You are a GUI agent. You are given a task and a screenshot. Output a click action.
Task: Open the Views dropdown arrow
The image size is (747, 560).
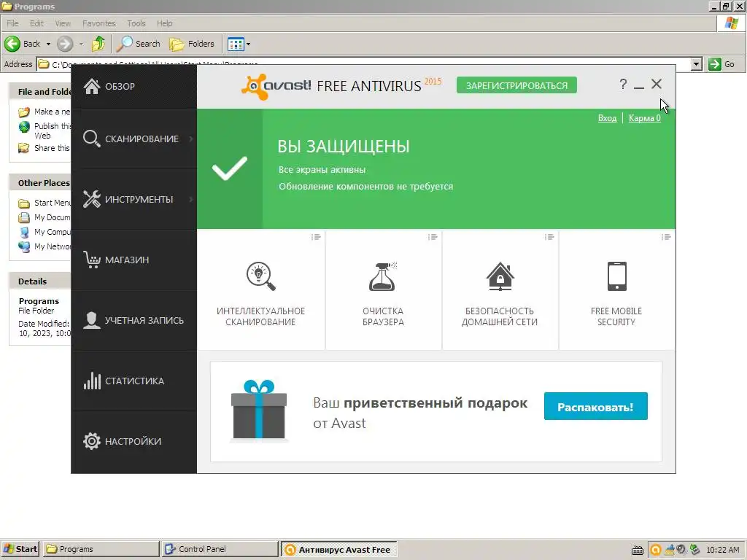248,44
